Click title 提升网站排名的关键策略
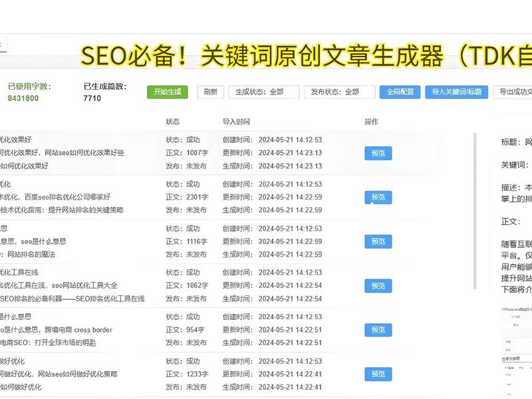The width and height of the screenshot is (532, 399). pos(86,210)
